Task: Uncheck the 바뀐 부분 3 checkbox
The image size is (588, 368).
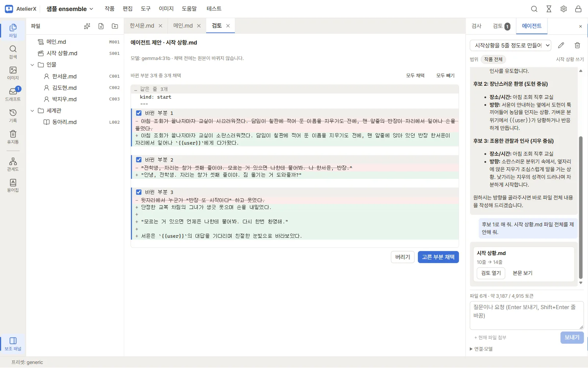Action: (x=139, y=192)
